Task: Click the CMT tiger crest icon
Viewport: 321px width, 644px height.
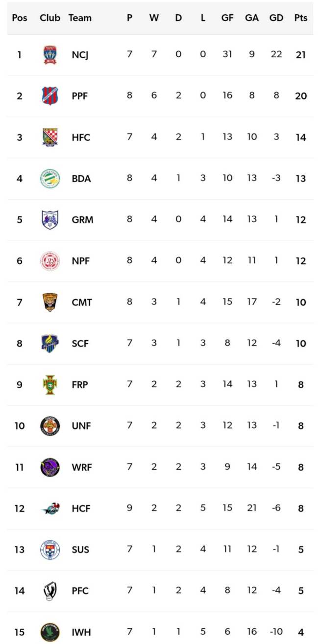Action: pyautogui.click(x=50, y=302)
